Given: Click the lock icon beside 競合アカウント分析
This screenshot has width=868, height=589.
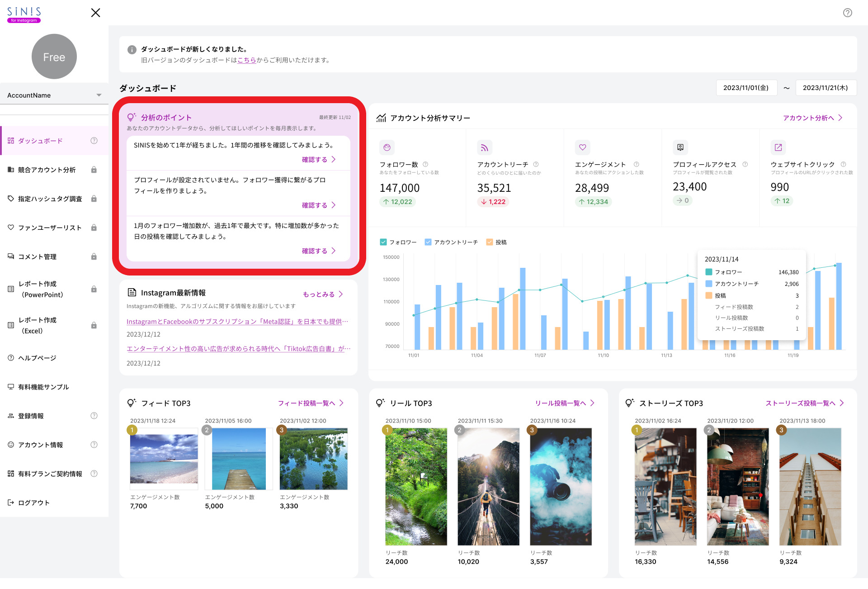Looking at the screenshot, I should tap(94, 170).
